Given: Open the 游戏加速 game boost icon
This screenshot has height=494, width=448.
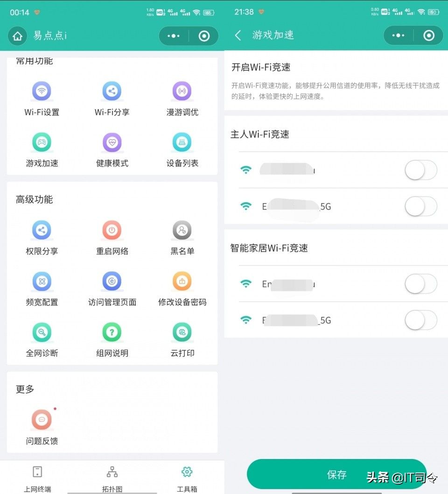Looking at the screenshot, I should pos(42,142).
